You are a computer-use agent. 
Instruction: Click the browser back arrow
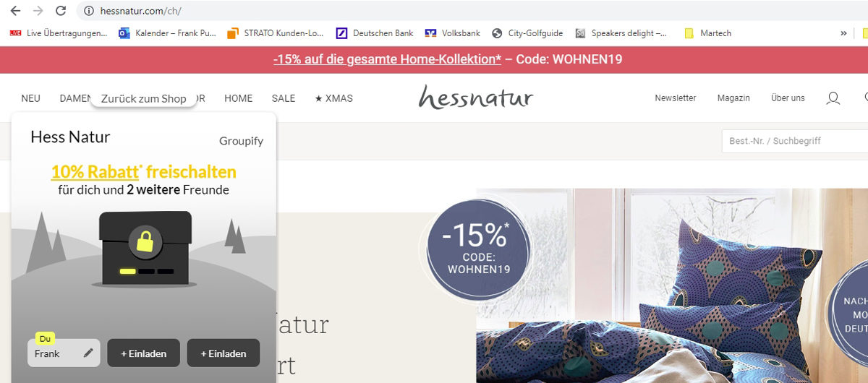(x=15, y=11)
